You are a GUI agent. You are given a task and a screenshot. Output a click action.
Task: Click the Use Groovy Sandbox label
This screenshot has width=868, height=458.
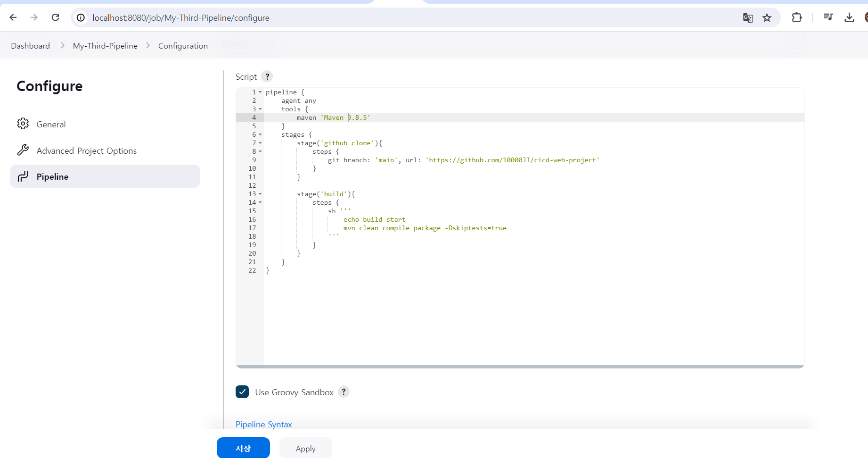pos(294,392)
